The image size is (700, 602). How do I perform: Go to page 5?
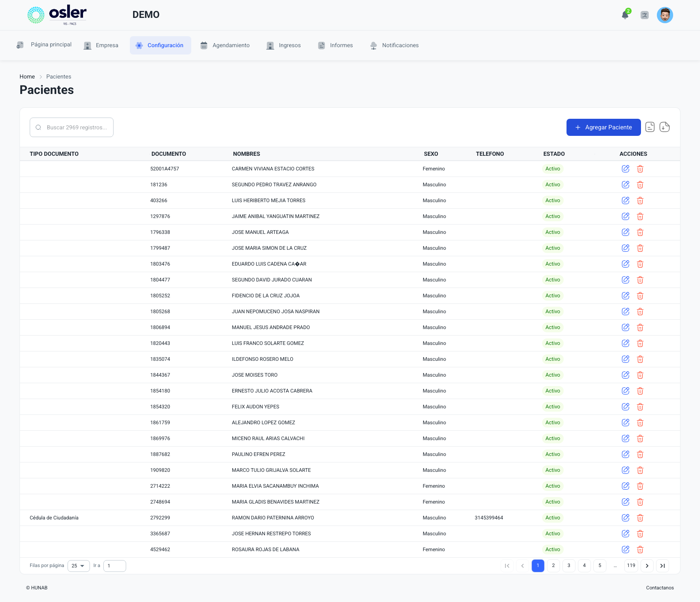pyautogui.click(x=600, y=566)
